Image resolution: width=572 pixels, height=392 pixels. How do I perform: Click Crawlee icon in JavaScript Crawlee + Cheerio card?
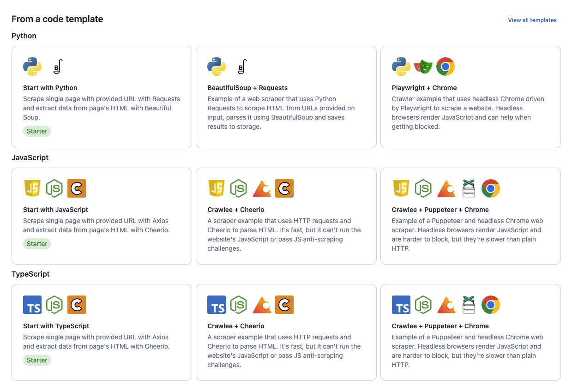262,188
